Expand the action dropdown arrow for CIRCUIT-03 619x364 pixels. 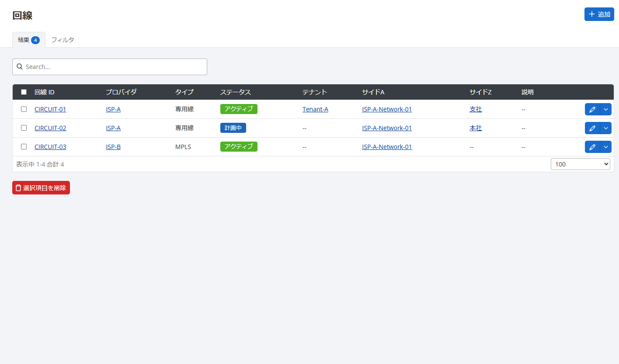pyautogui.click(x=606, y=147)
